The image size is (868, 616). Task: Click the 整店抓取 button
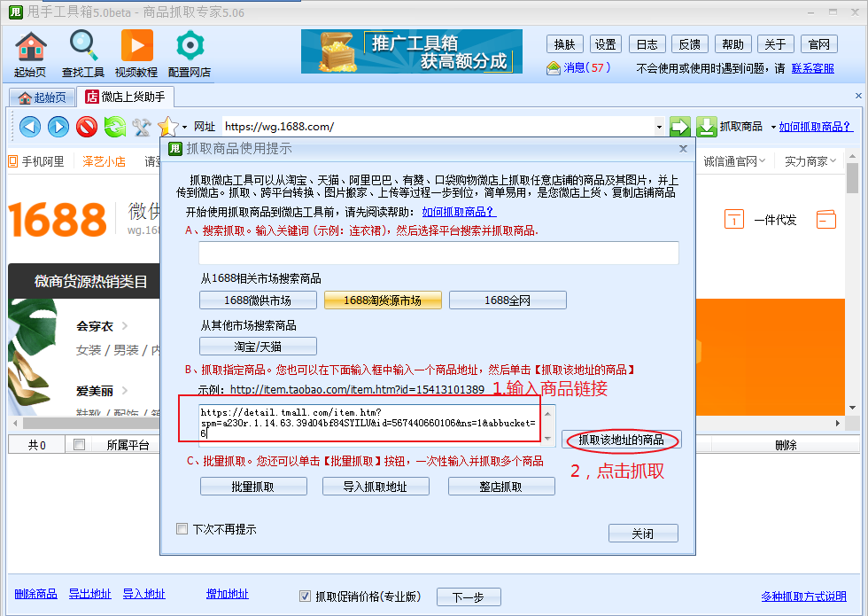(501, 487)
